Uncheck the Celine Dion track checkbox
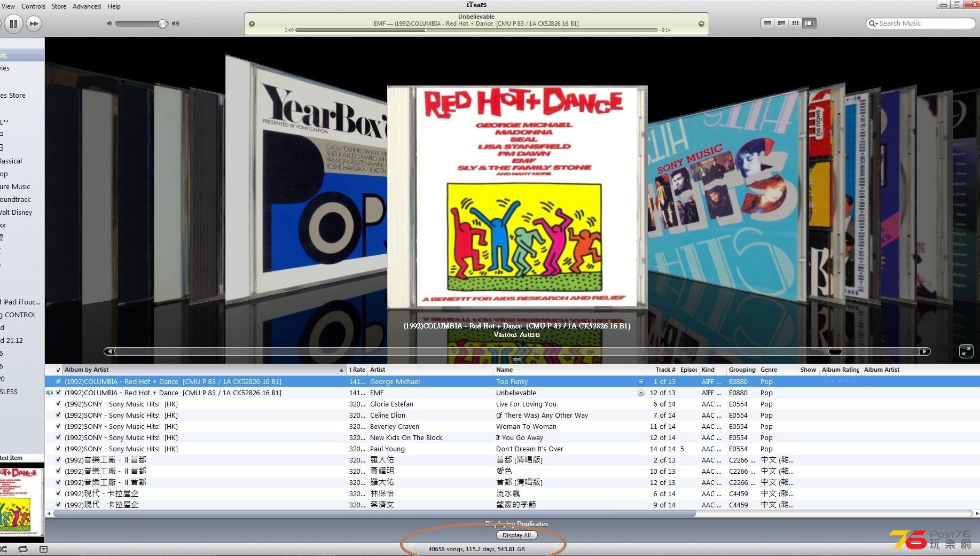The height and width of the screenshot is (556, 980). (58, 415)
